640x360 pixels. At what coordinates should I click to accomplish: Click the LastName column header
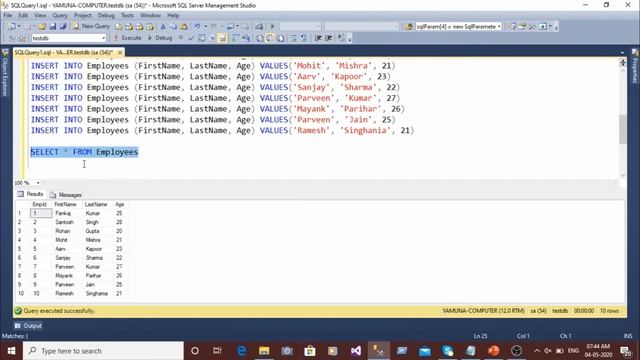tap(96, 204)
